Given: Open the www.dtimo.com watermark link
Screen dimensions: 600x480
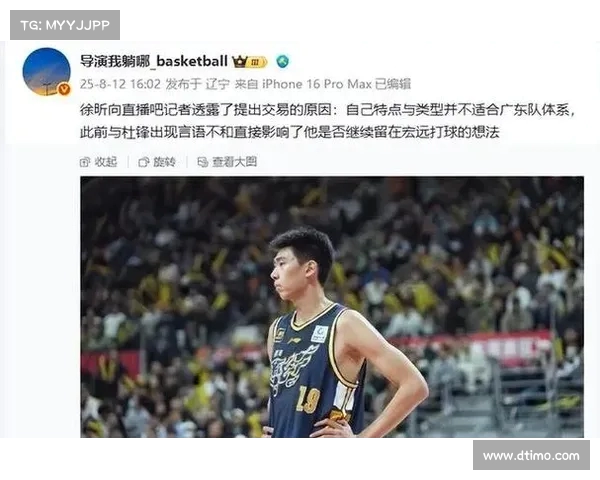Looking at the screenshot, I should (x=531, y=456).
